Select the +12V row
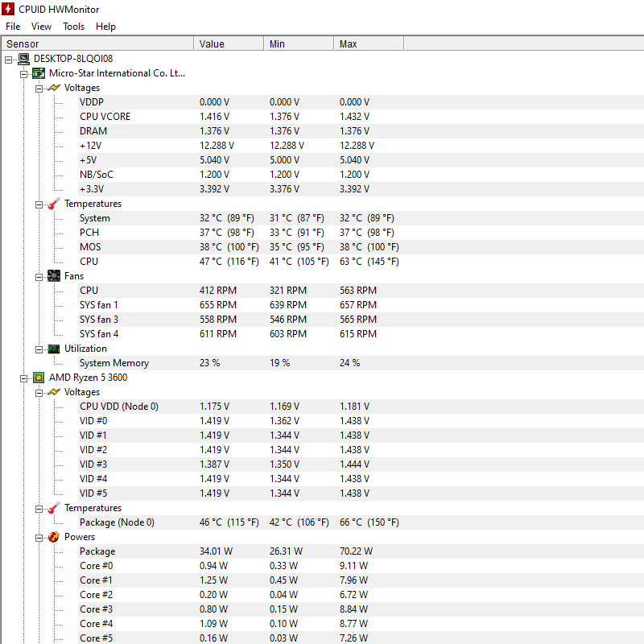Image resolution: width=644 pixels, height=644 pixels. (361, 146)
